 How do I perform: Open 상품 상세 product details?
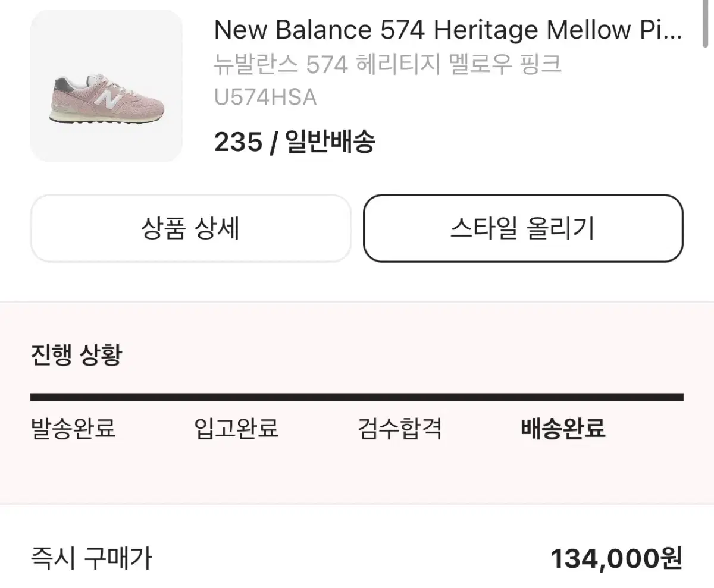[191, 228]
